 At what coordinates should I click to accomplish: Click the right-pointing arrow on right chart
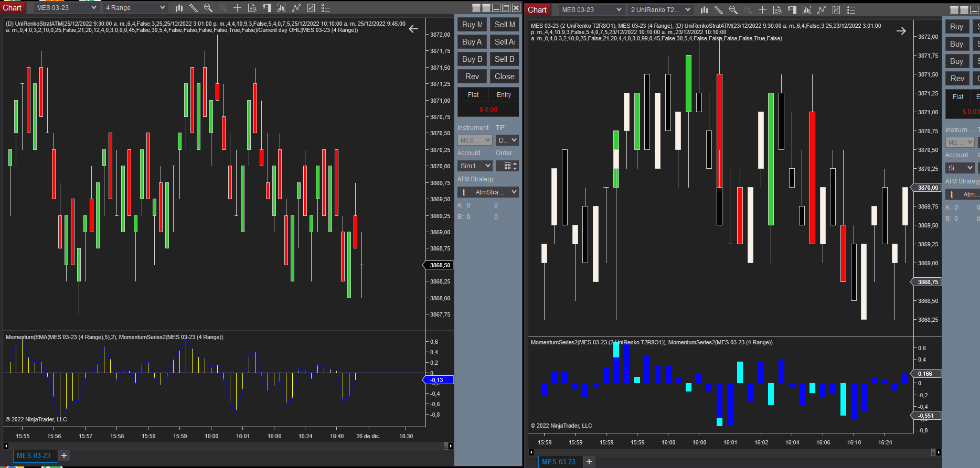[901, 31]
